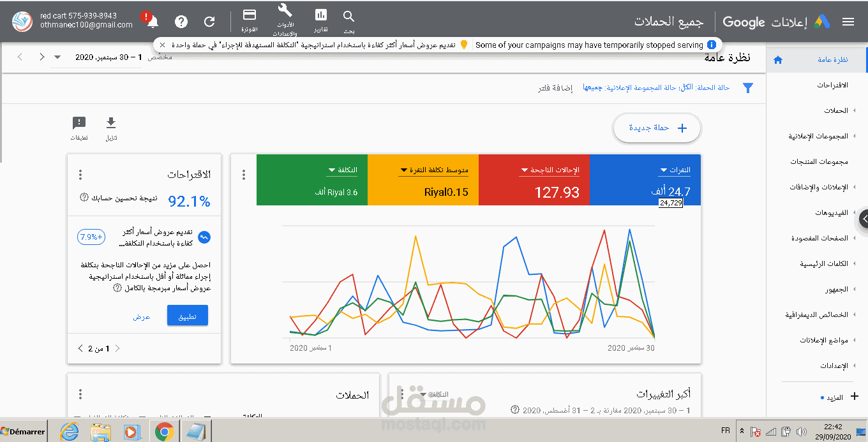Open audiences (الجمهور) in sidebar
Image resolution: width=868 pixels, height=442 pixels.
836,289
